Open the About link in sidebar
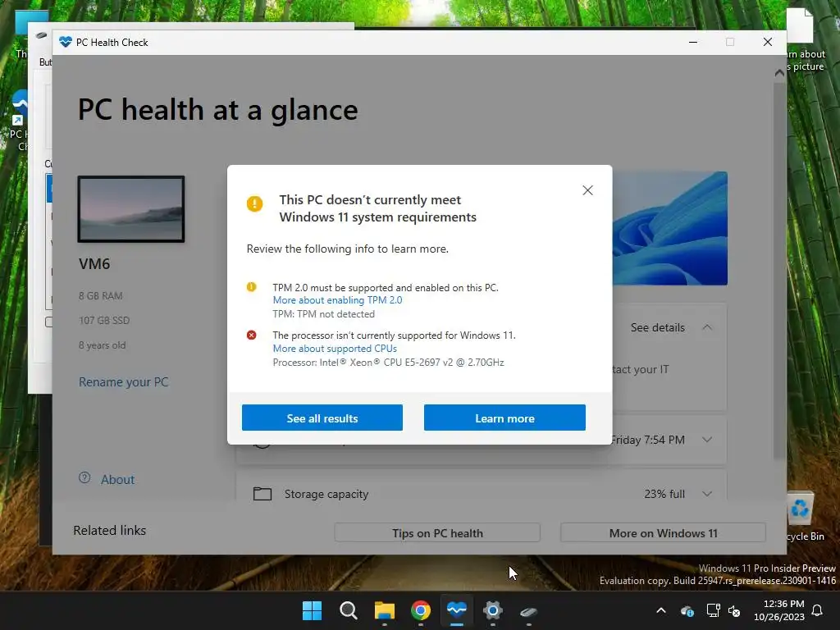Viewport: 840px width, 630px height. point(118,479)
